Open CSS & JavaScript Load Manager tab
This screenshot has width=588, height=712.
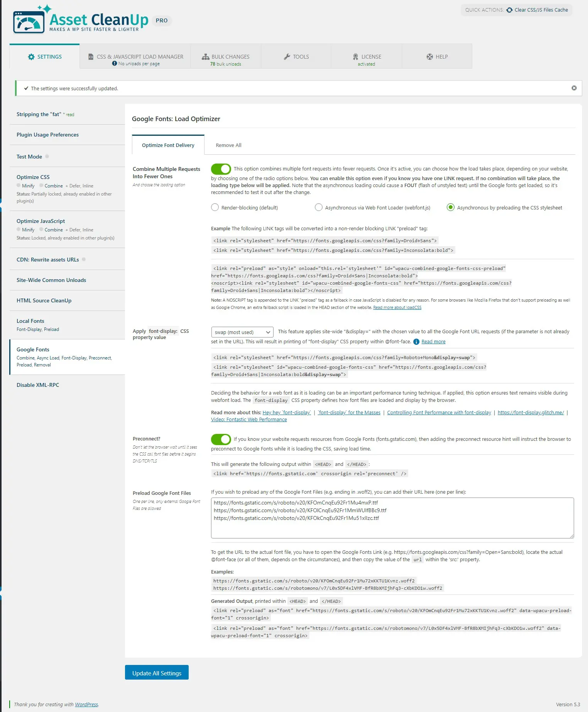tap(135, 57)
